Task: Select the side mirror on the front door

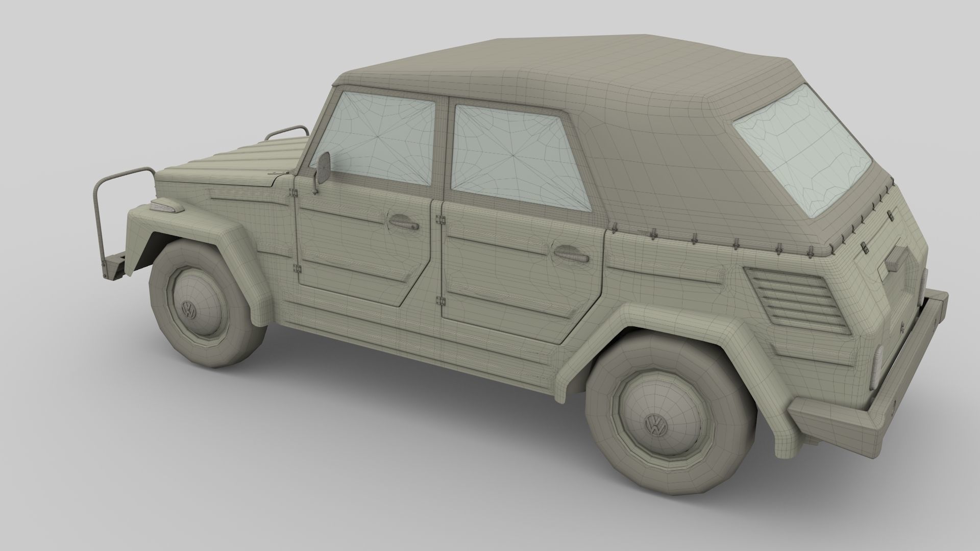Action: 324,168
